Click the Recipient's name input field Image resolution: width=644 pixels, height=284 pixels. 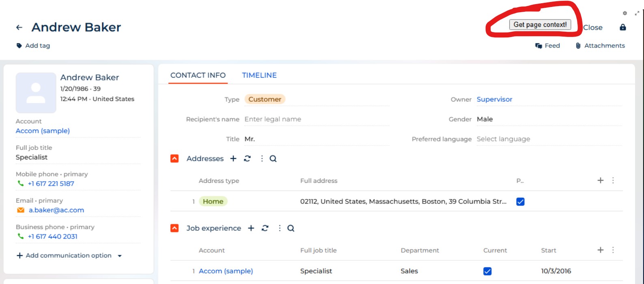click(x=317, y=119)
